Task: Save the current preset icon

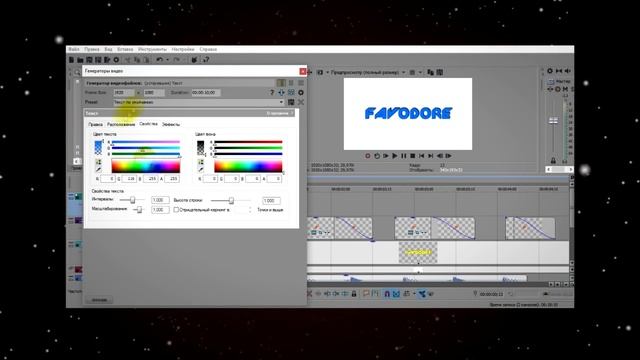Action: (291, 102)
